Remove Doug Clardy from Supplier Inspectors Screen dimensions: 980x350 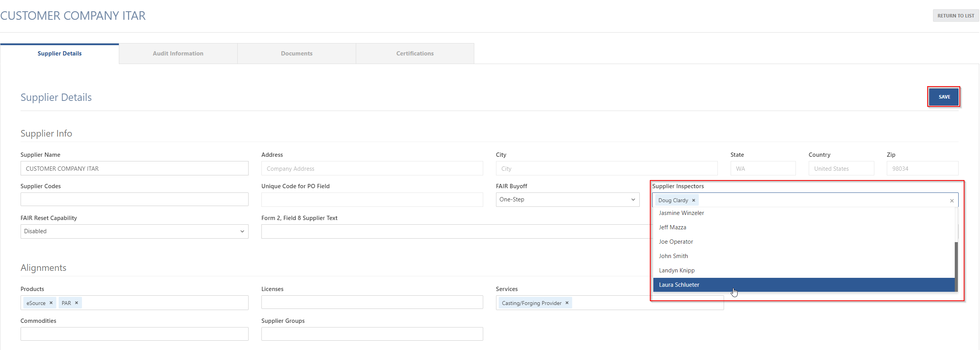click(693, 200)
